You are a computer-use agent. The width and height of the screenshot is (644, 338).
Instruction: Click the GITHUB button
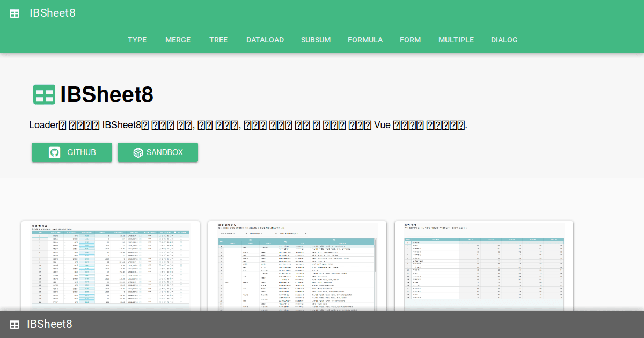71,152
